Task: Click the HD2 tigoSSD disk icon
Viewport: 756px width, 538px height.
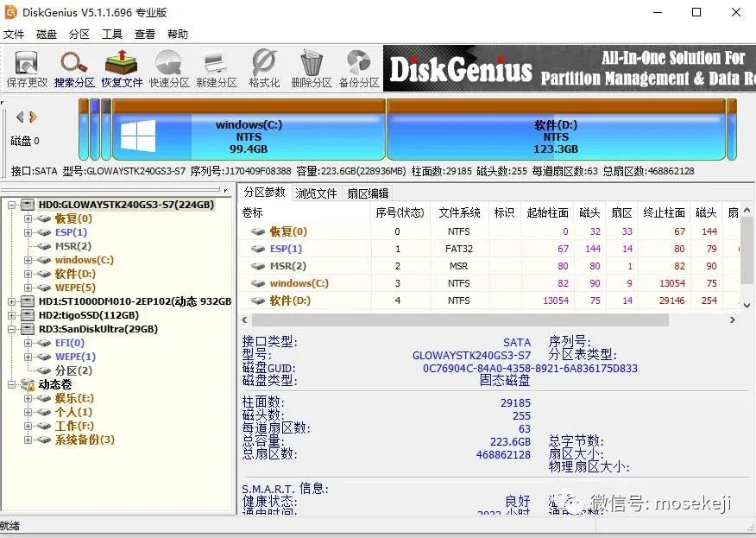Action: coord(28,315)
